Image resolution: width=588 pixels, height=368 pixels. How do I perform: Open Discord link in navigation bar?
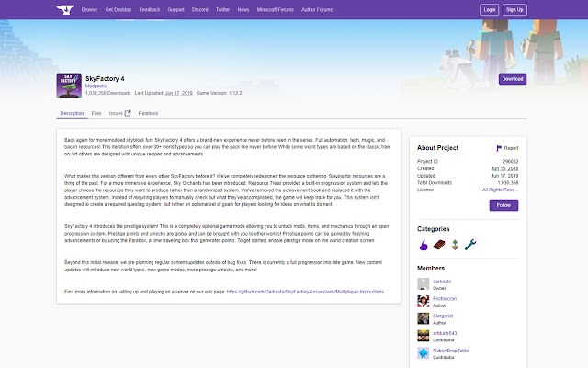200,10
